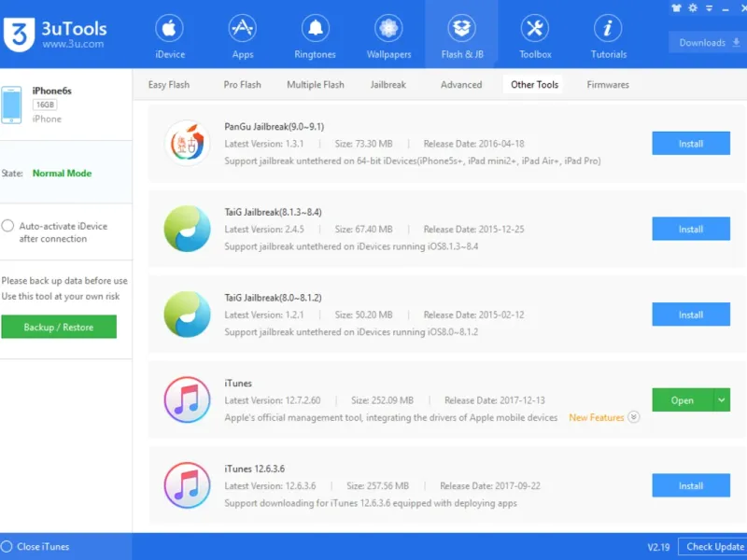Viewport: 747px width, 560px height.
Task: Open iTunes with the green Open button
Action: click(x=683, y=400)
